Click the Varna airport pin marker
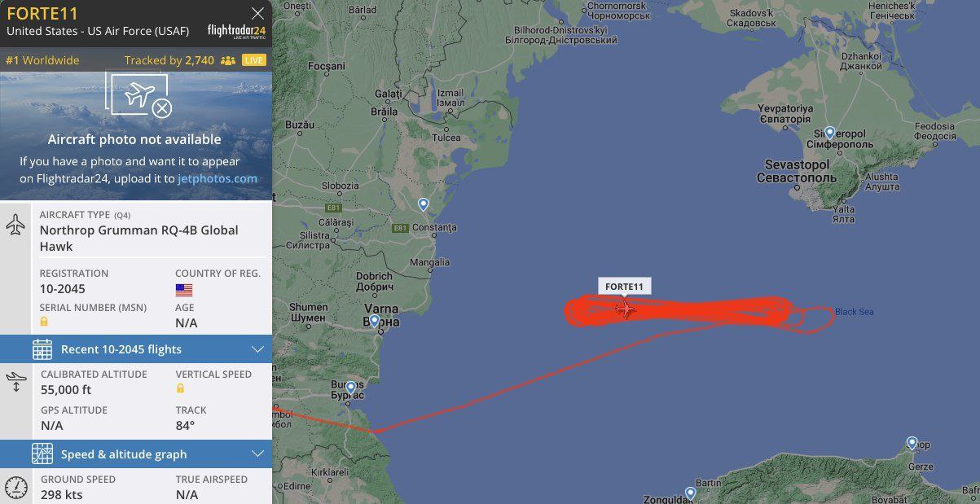This screenshot has height=504, width=980. (x=375, y=321)
